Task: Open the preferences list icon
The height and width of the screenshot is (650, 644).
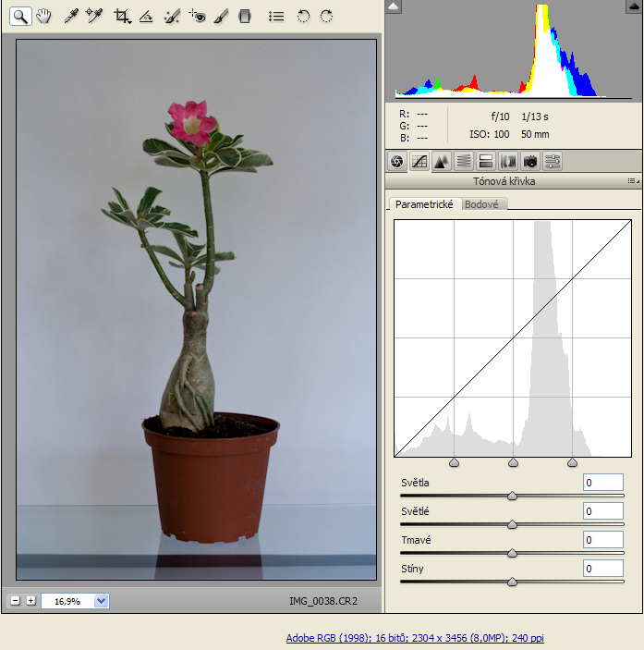Action: (x=276, y=17)
